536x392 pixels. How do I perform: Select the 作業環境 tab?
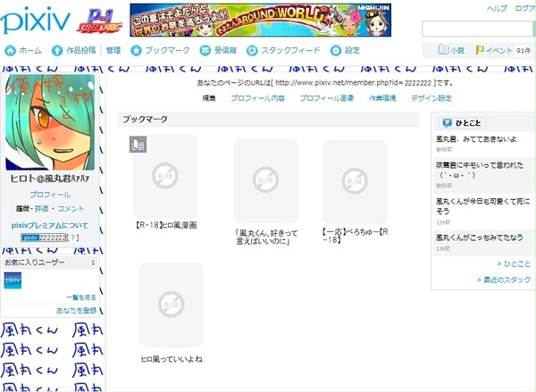point(382,98)
